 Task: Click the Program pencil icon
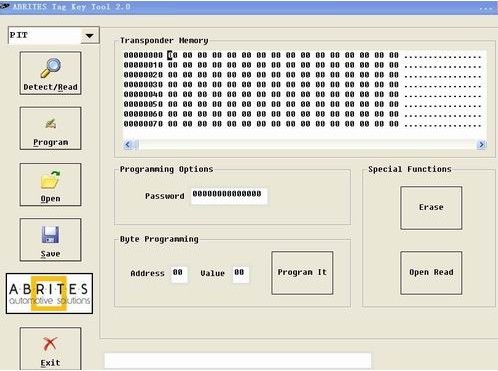tap(51, 124)
